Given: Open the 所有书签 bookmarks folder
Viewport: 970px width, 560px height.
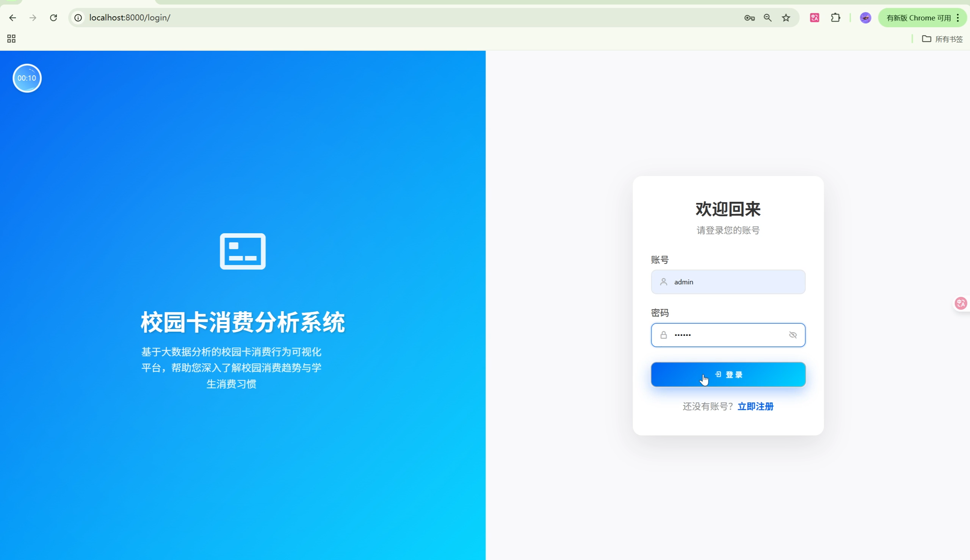Looking at the screenshot, I should click(x=942, y=39).
